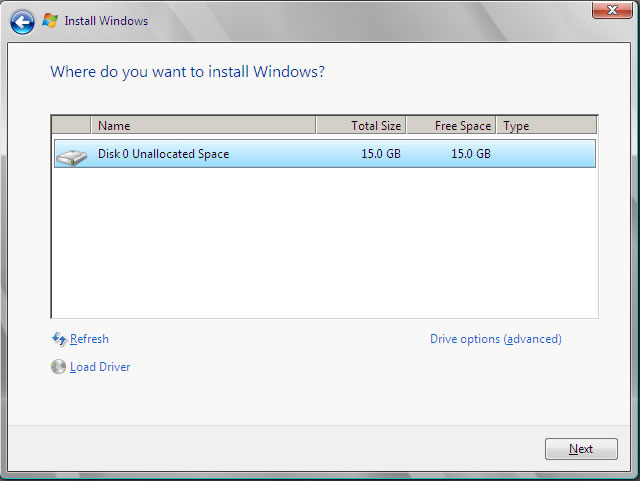The width and height of the screenshot is (640, 481).
Task: Click the Total Size column header
Action: pos(361,126)
